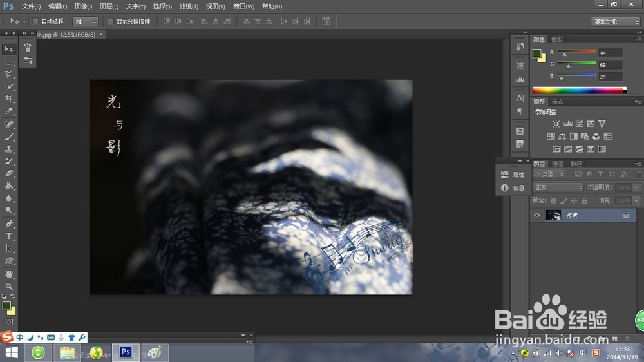Open the Fill dropdown arrow
Image resolution: width=644 pixels, height=362 pixels.
pyautogui.click(x=636, y=200)
